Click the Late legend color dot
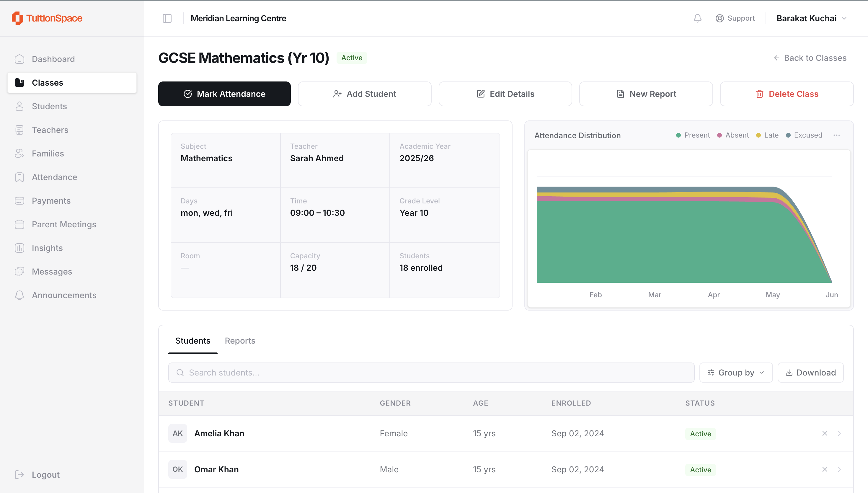Viewport: 868px width, 493px height. 758,135
